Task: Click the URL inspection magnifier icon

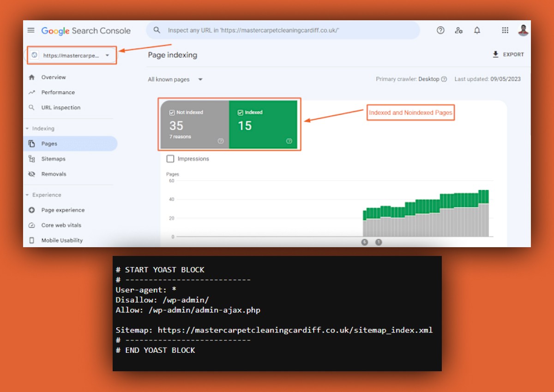Action: coord(31,107)
